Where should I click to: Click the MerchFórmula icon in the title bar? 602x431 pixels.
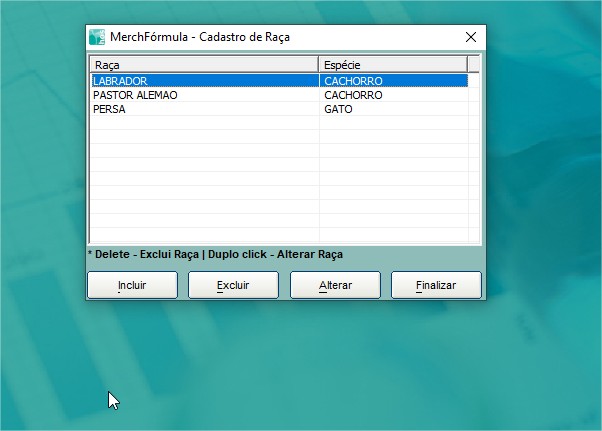coord(97,37)
